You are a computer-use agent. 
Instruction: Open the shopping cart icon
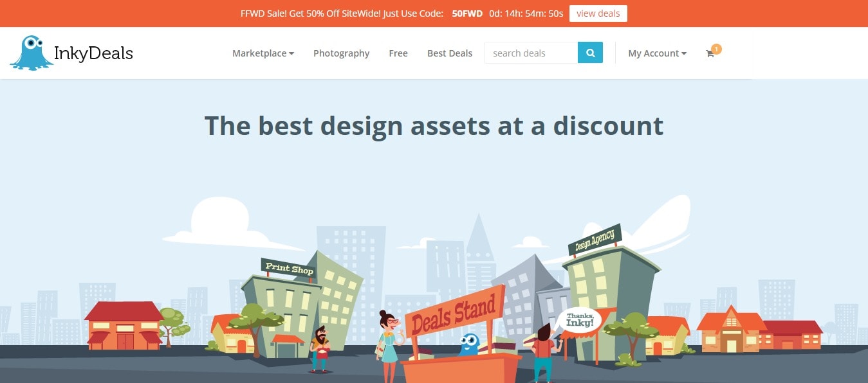pos(710,54)
